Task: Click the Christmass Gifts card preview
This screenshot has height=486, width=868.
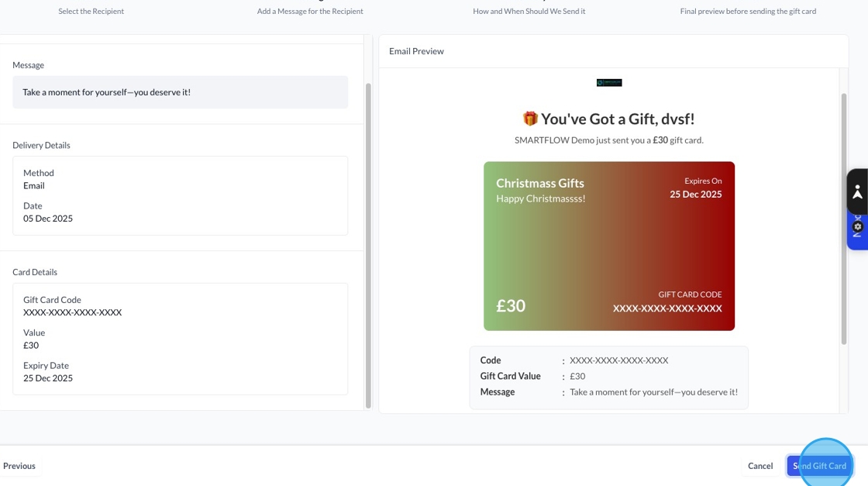Action: pyautogui.click(x=608, y=246)
